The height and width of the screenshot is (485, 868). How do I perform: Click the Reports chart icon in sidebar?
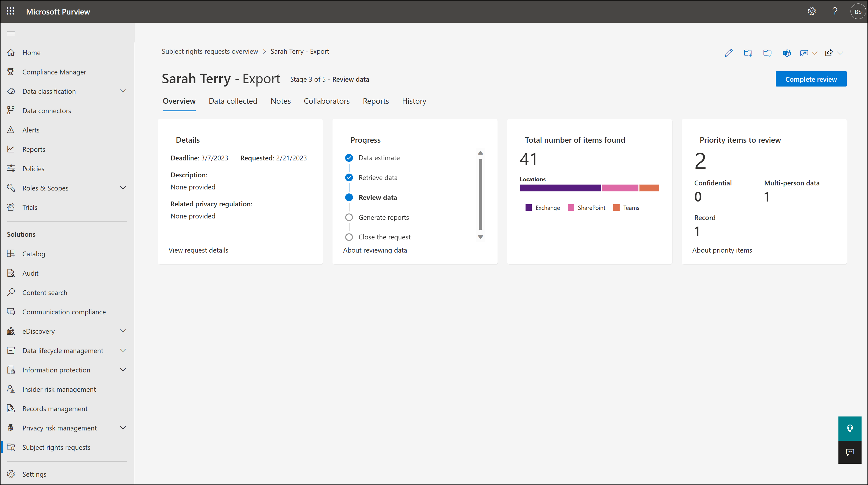11,149
